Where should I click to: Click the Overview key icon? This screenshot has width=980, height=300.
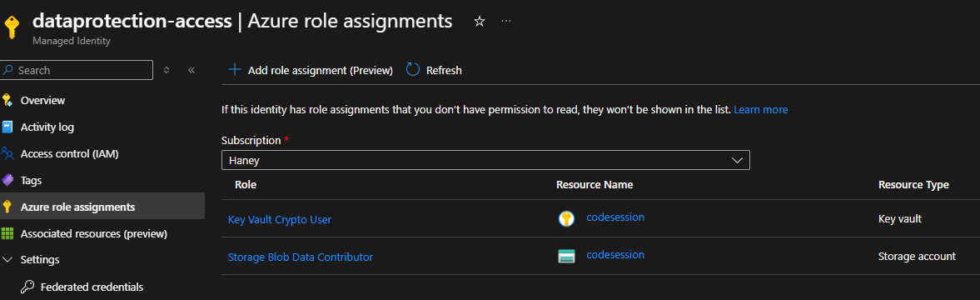tap(7, 101)
